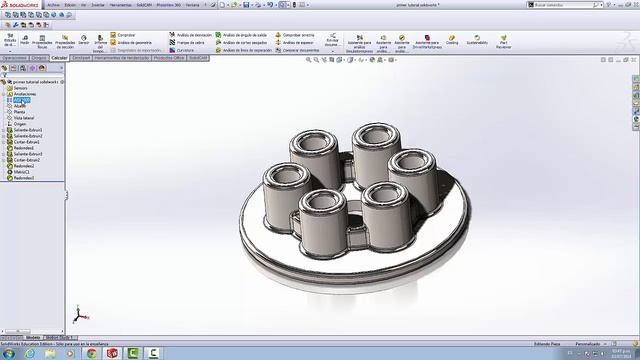Open Chrome from the taskbar

[x=91, y=353]
